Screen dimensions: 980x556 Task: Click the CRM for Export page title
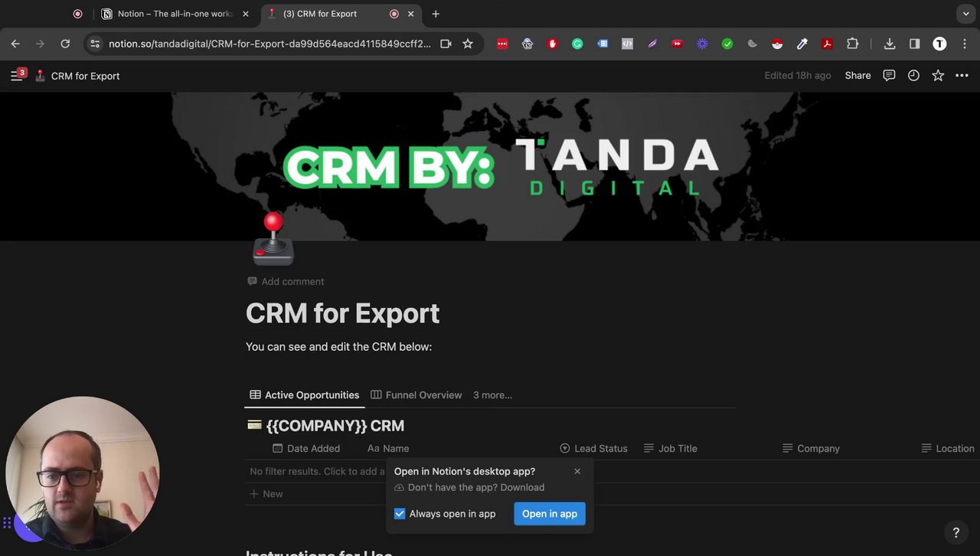342,313
